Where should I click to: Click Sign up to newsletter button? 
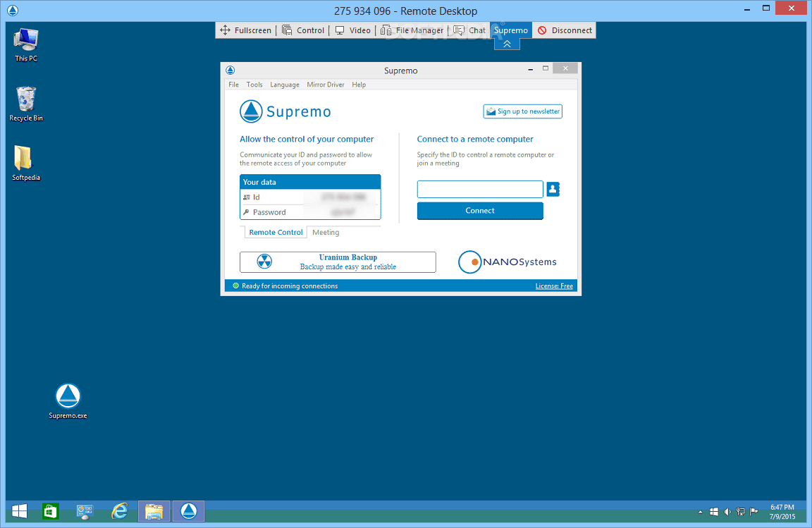522,111
